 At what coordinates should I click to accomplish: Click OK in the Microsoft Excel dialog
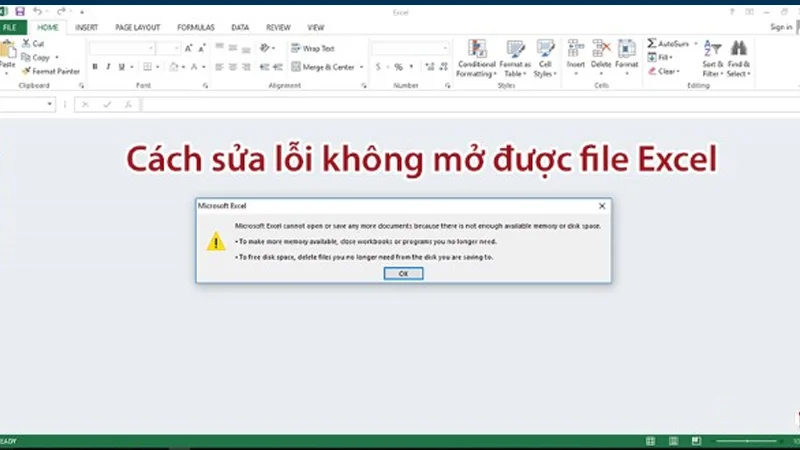point(403,274)
